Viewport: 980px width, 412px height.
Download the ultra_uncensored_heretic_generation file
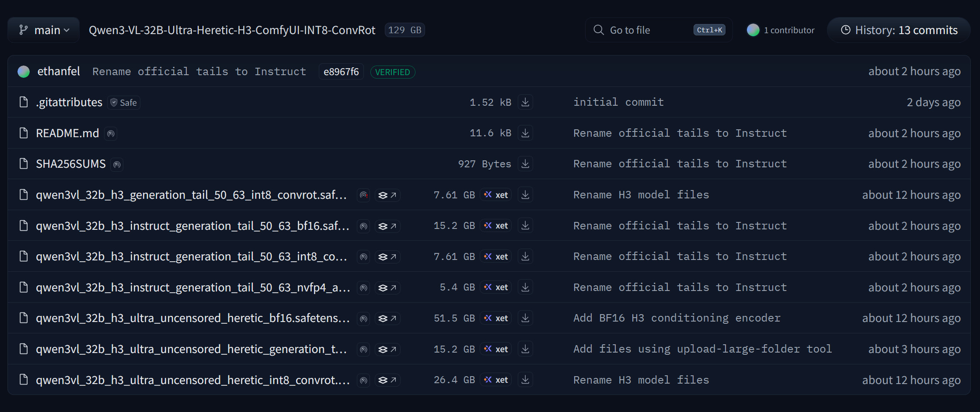click(525, 349)
